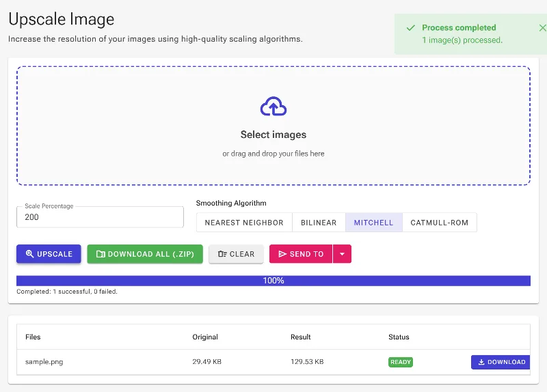Click the 100% progress bar
547x392 pixels.
click(273, 281)
